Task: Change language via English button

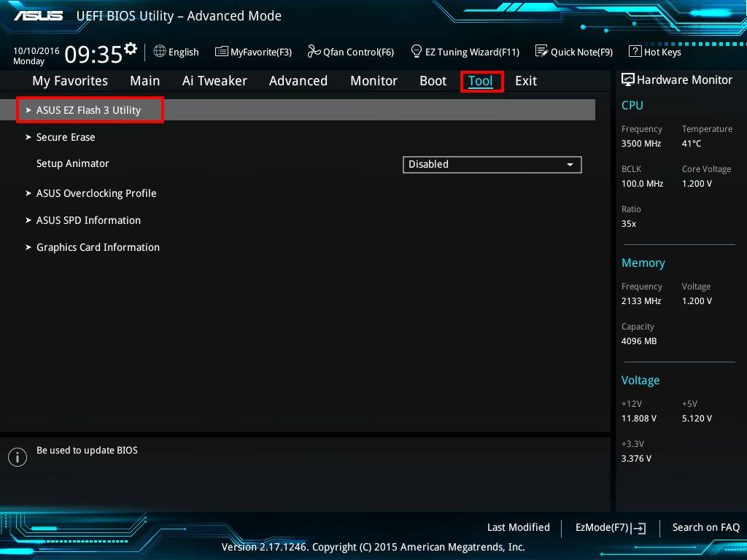Action: [183, 52]
